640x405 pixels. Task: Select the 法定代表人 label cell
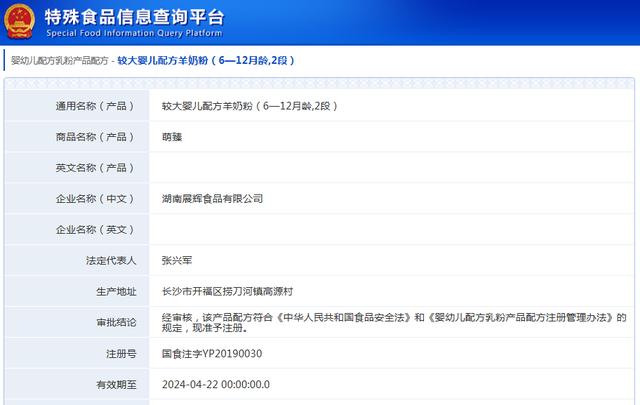click(77, 260)
